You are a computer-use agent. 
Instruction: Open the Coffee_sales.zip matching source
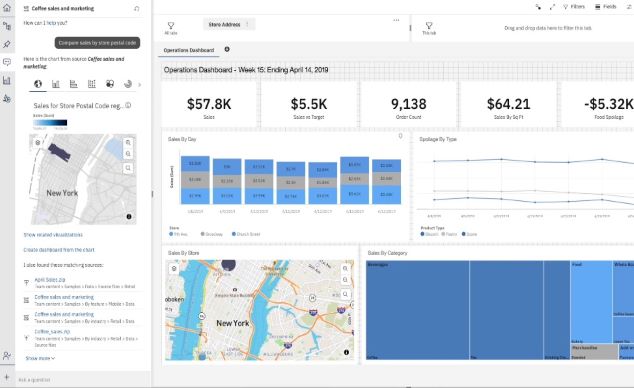point(52,331)
